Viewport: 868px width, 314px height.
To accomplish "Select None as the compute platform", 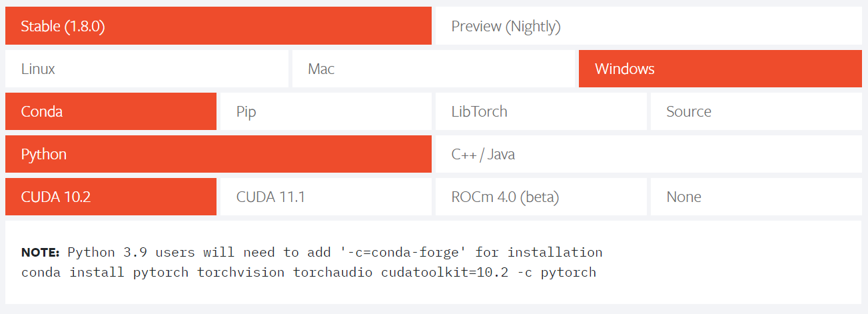I will coord(756,197).
